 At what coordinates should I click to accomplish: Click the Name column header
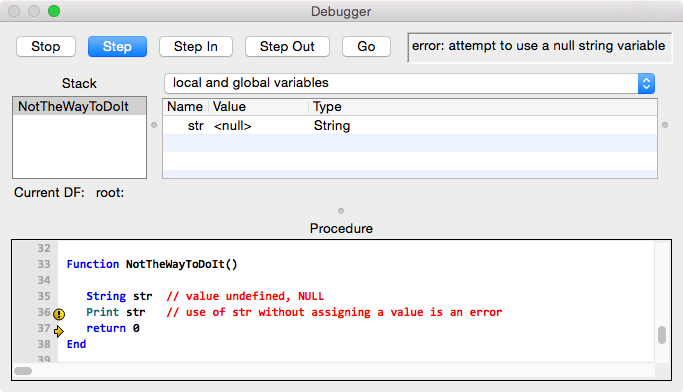[x=185, y=107]
